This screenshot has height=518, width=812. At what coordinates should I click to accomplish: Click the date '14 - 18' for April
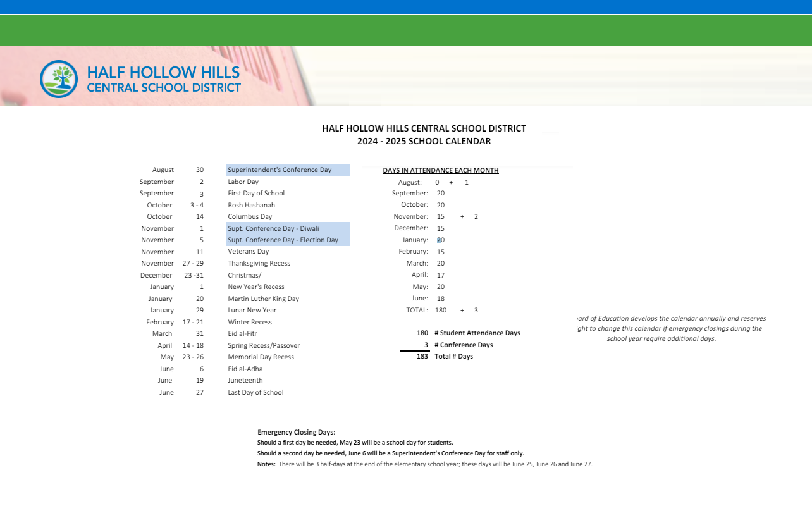[194, 346]
